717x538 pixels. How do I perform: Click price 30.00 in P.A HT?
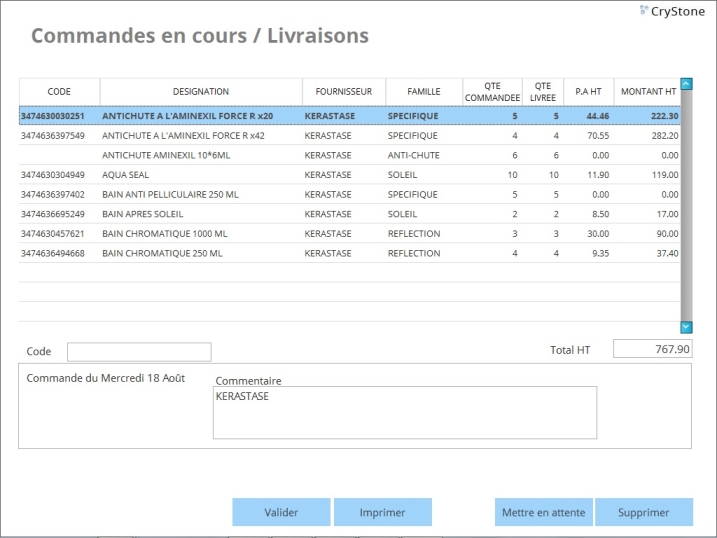pyautogui.click(x=598, y=234)
